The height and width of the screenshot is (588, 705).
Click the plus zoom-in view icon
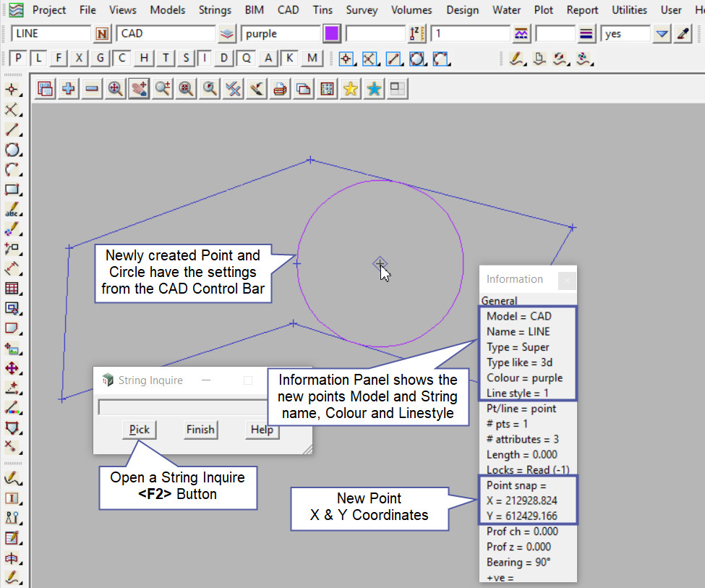click(69, 89)
